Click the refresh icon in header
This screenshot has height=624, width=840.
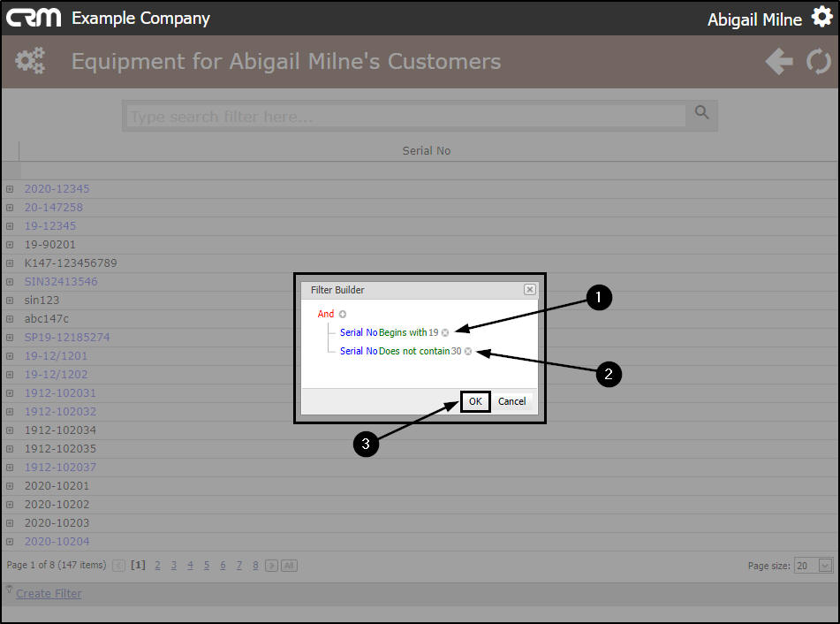(819, 61)
